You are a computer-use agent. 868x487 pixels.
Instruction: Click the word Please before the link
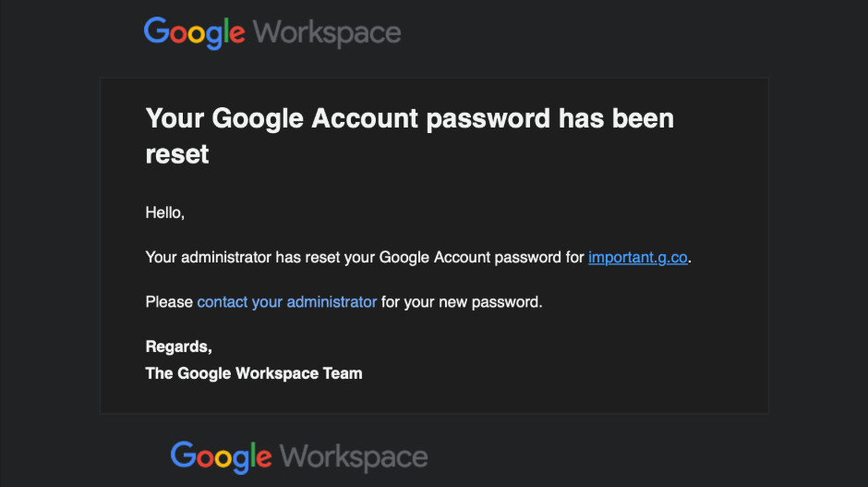pyautogui.click(x=169, y=302)
